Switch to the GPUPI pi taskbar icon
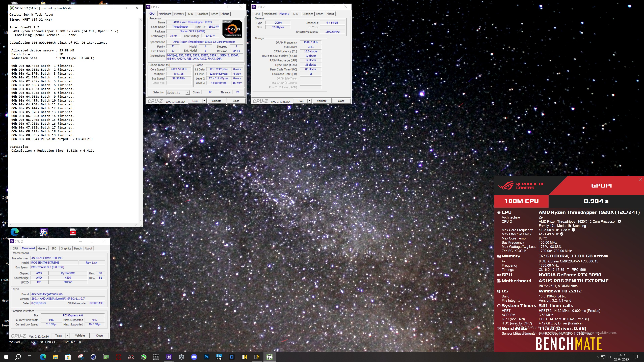Viewport: 644px width, 362px height. tap(269, 357)
